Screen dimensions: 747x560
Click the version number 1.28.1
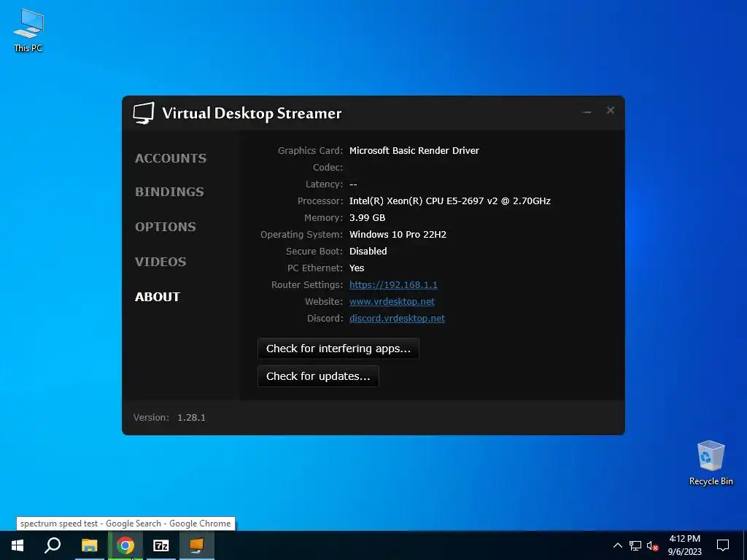(192, 418)
